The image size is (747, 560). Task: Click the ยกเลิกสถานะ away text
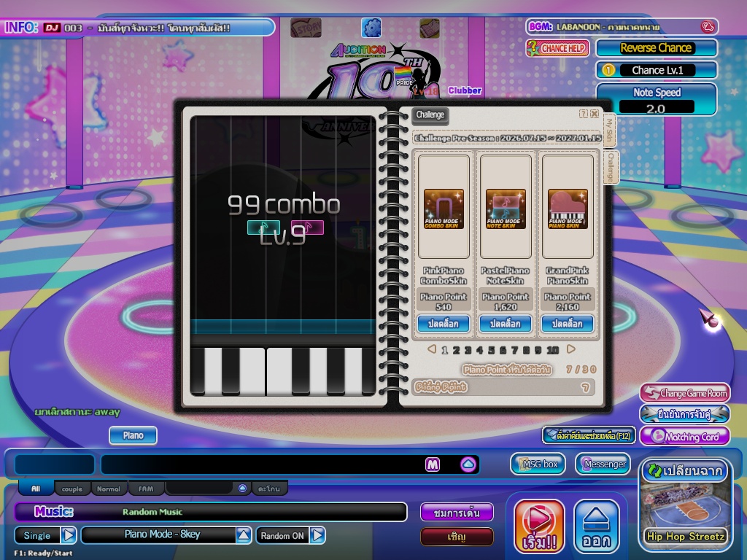click(x=77, y=412)
